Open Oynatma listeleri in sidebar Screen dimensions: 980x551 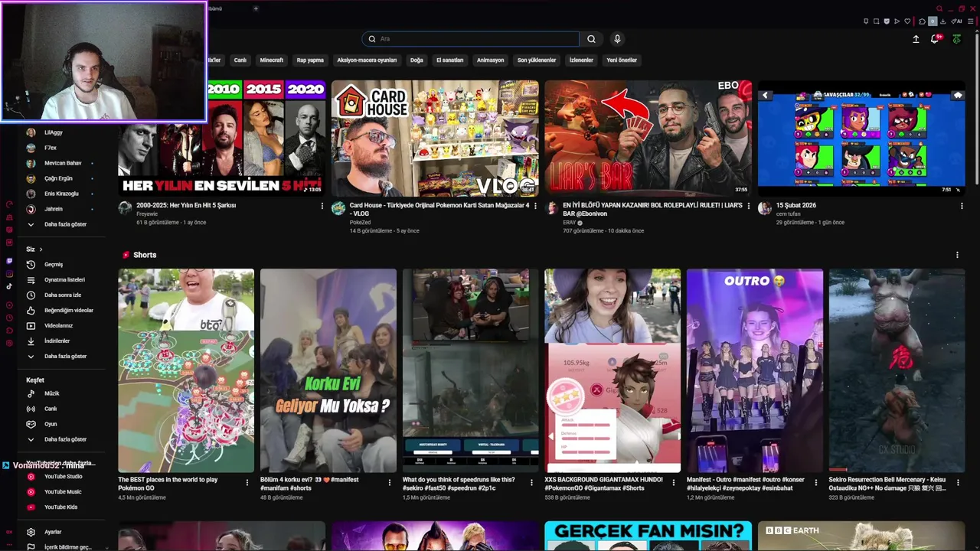tap(65, 279)
